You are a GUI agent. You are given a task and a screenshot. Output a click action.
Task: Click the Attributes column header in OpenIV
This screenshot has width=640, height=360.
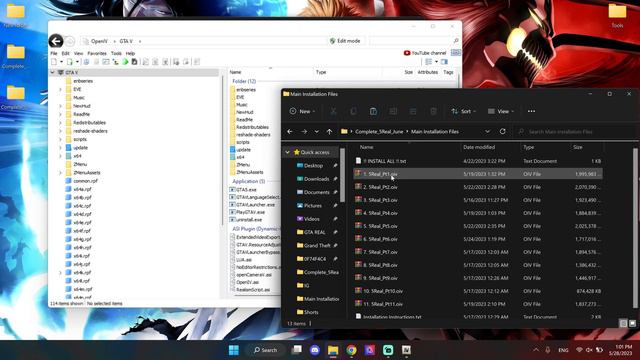(x=427, y=72)
